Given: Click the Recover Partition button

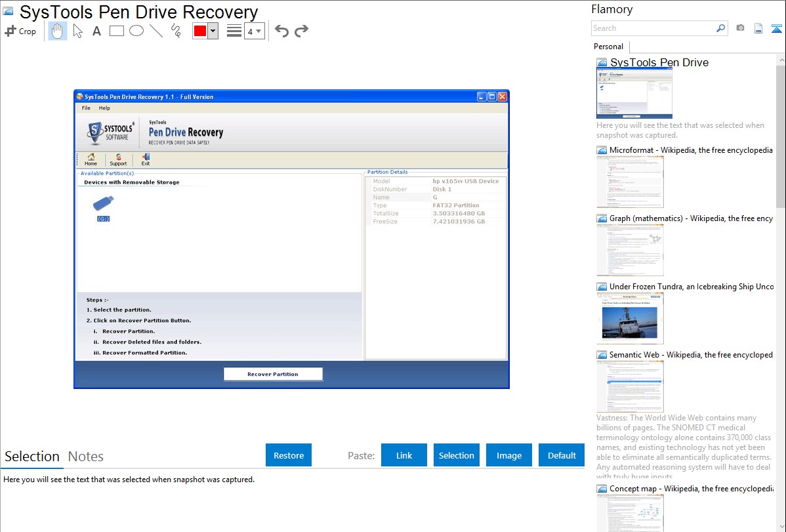Looking at the screenshot, I should click(273, 374).
